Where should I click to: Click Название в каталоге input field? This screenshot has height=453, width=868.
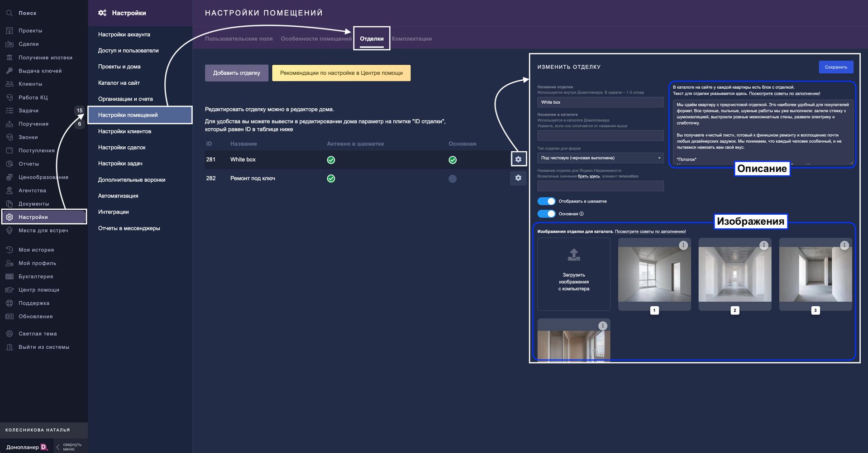click(600, 135)
